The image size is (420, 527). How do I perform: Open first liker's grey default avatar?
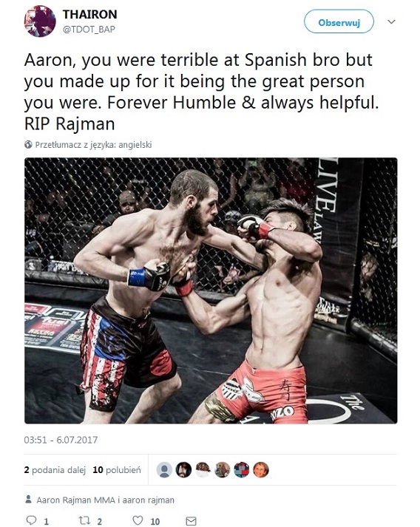click(164, 469)
